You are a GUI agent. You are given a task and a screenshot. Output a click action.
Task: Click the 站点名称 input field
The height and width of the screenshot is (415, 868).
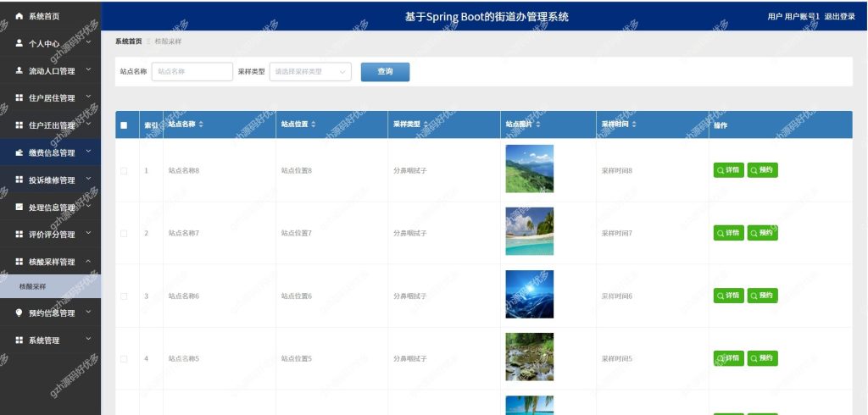pos(192,71)
